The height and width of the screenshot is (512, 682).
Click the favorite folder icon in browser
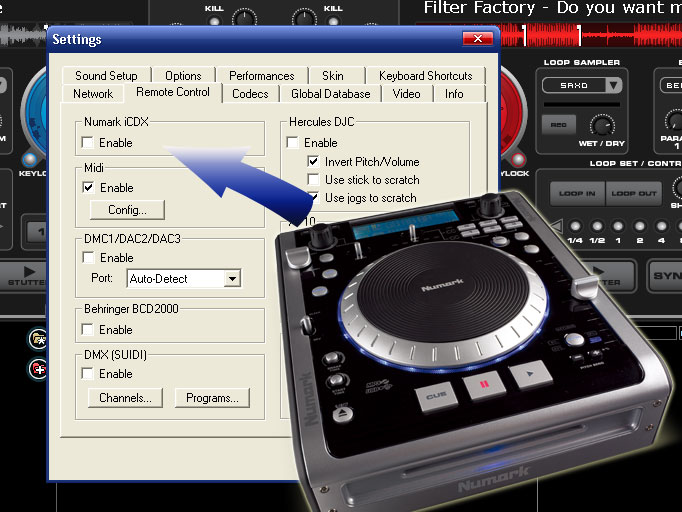coord(38,339)
